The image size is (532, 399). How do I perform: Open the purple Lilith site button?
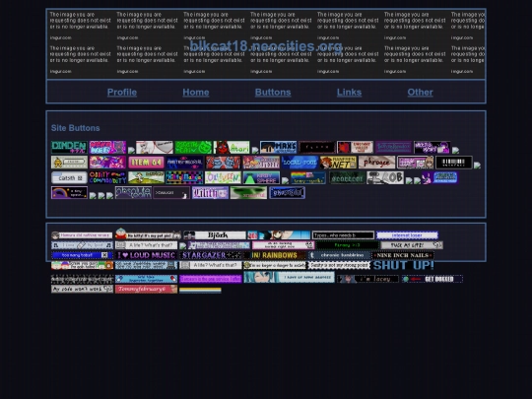[x=211, y=193]
